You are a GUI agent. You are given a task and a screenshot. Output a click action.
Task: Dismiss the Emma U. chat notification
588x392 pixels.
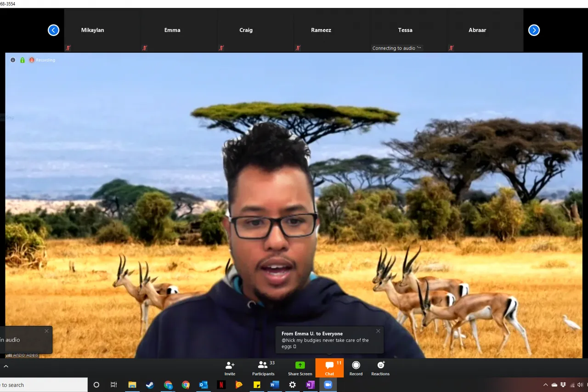click(378, 331)
